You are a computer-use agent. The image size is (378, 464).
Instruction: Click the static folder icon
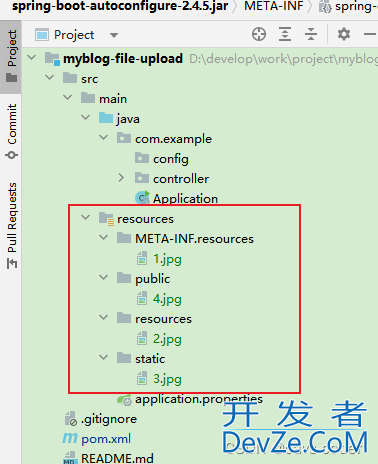124,358
